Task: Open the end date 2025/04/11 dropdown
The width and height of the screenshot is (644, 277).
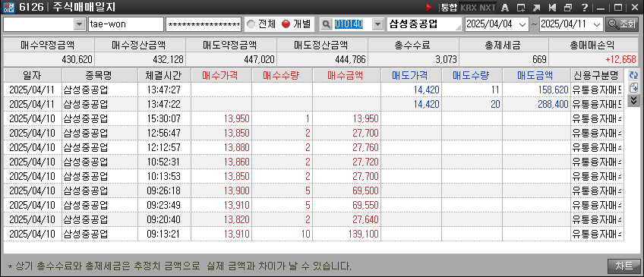Action: tap(596, 24)
